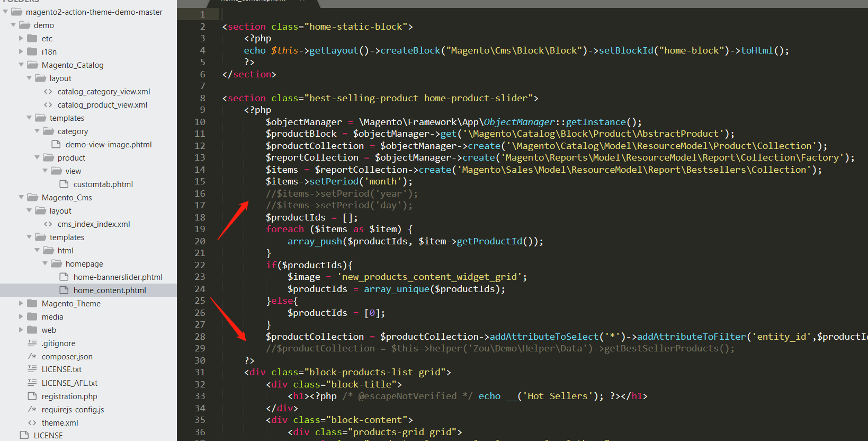Click the code icon of theme.xml
Screen dimensions: 868x441
tap(32, 422)
